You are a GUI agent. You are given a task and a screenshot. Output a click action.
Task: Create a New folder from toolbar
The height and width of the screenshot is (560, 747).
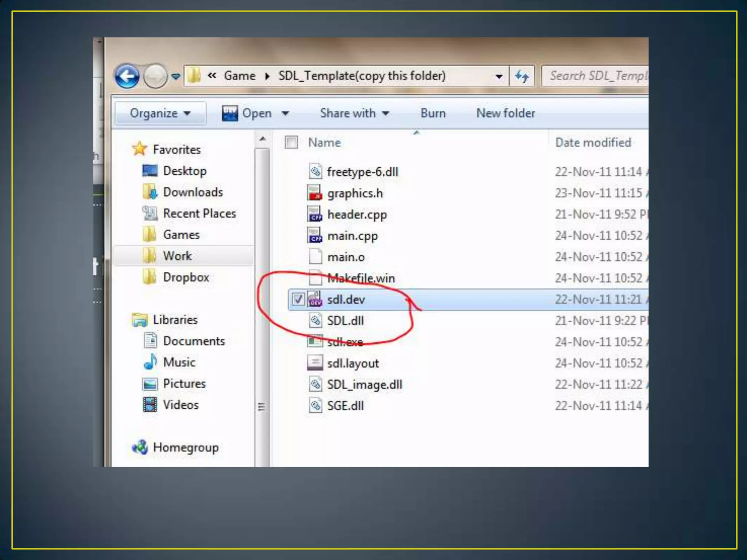[505, 113]
